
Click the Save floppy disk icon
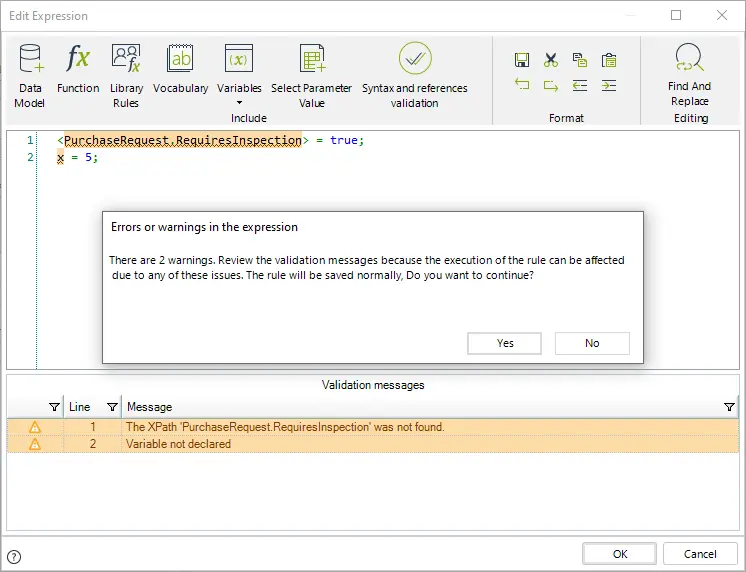(x=522, y=60)
